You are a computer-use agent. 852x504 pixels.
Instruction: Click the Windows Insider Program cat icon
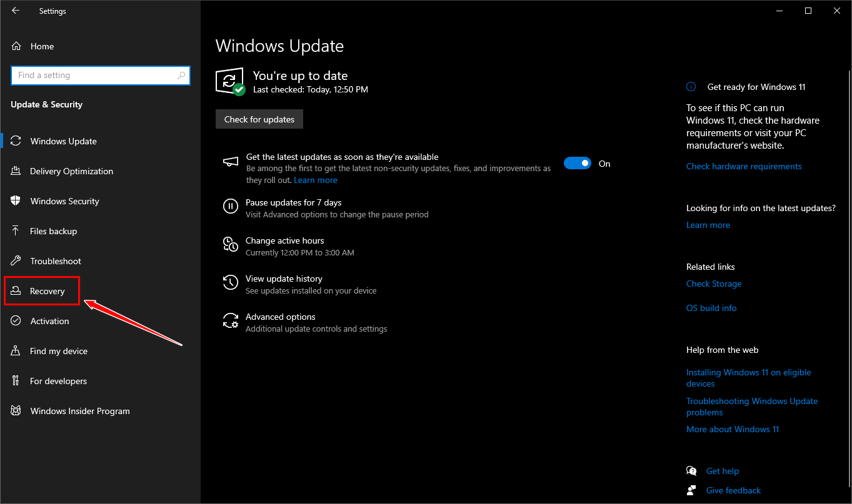coord(16,411)
